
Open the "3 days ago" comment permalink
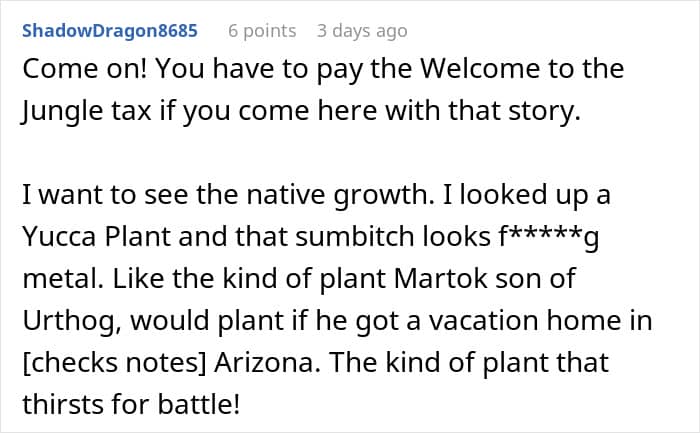click(x=362, y=31)
